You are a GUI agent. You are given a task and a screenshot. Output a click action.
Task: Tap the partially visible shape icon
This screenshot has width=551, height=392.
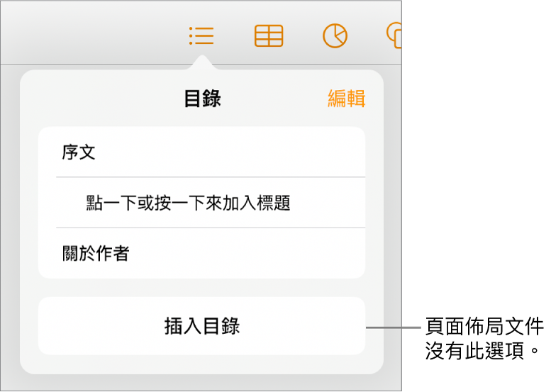pyautogui.click(x=394, y=35)
